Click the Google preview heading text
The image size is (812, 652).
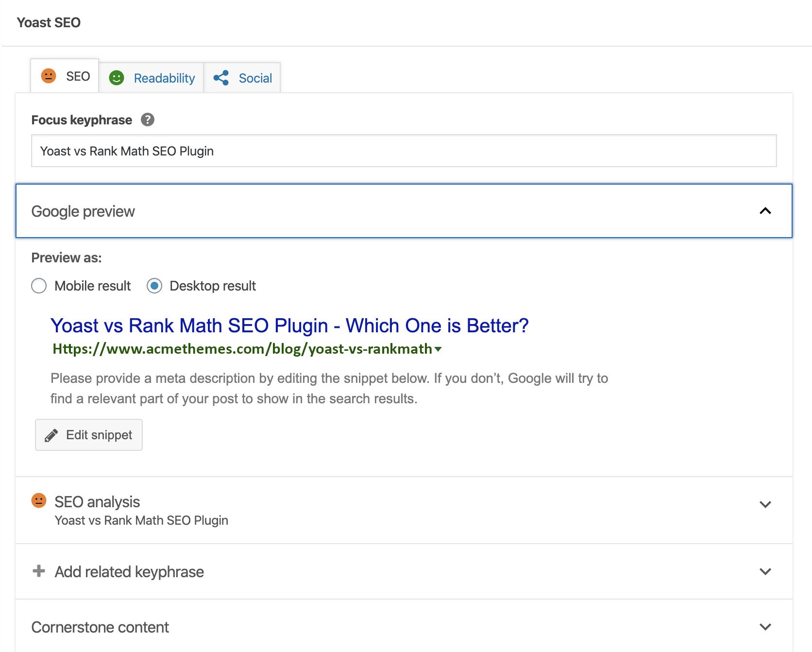pyautogui.click(x=83, y=211)
